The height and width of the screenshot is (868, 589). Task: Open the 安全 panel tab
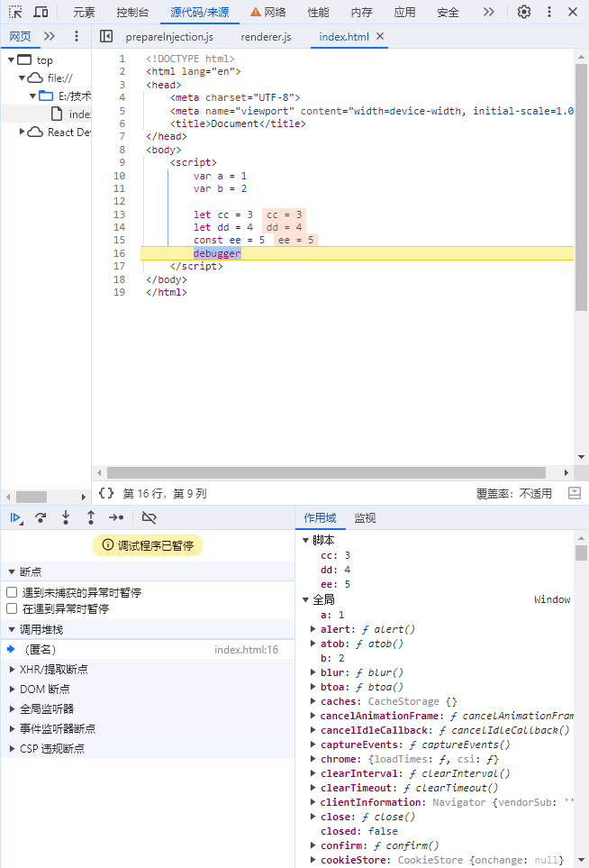point(448,13)
